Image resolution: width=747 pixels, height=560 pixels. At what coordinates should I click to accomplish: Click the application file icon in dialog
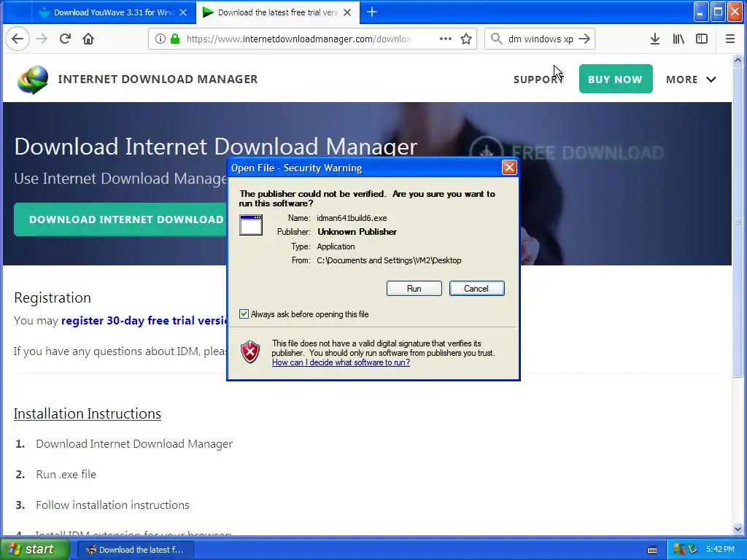[x=251, y=225]
